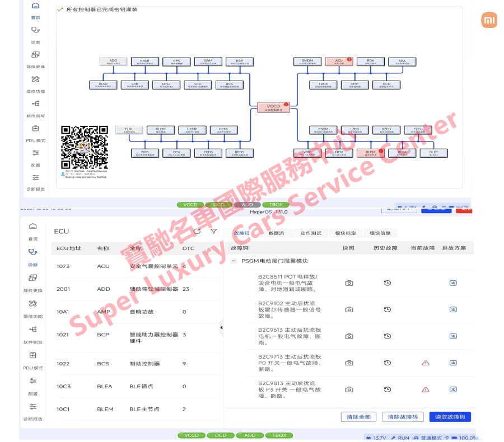Click the 读取故障码 button
Viewport: 504px width, 442px height.
point(450,417)
